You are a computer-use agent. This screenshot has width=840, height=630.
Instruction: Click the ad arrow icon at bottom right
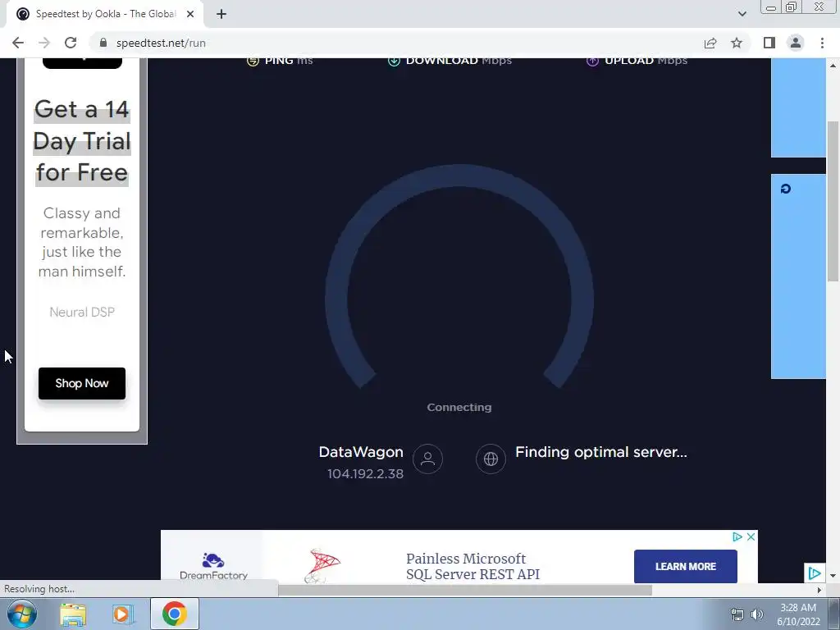(x=815, y=573)
